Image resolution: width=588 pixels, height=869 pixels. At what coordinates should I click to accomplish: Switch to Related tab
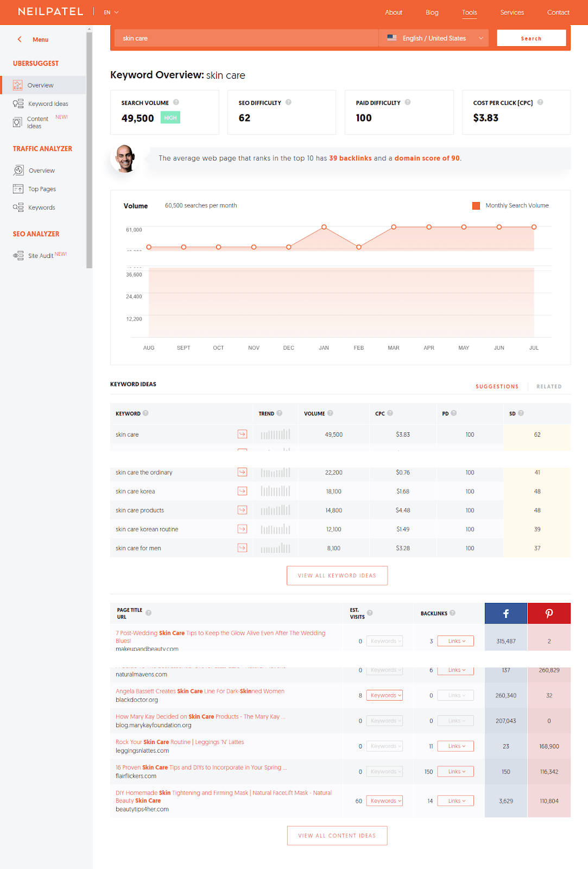click(x=549, y=387)
